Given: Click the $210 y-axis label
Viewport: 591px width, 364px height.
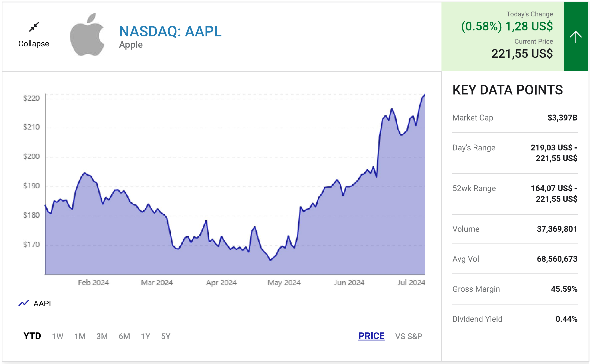Looking at the screenshot, I should tap(31, 127).
